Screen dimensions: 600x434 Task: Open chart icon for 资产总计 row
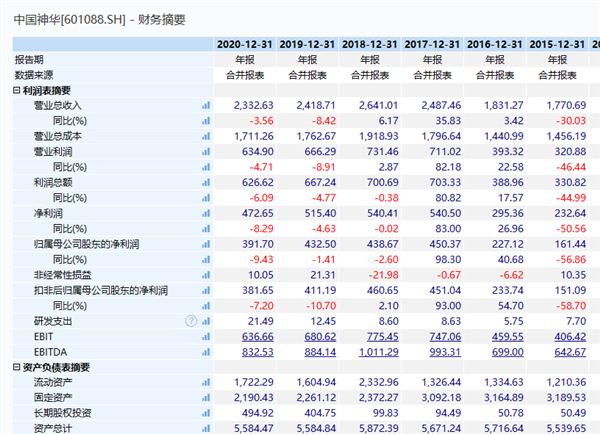(x=206, y=429)
